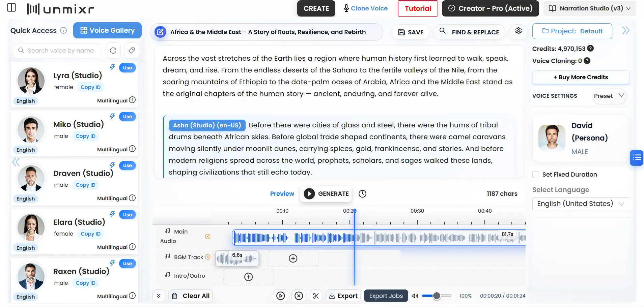Select the scissors cut tool in the timeline toolbar
This screenshot has height=307, width=644.
(316, 296)
